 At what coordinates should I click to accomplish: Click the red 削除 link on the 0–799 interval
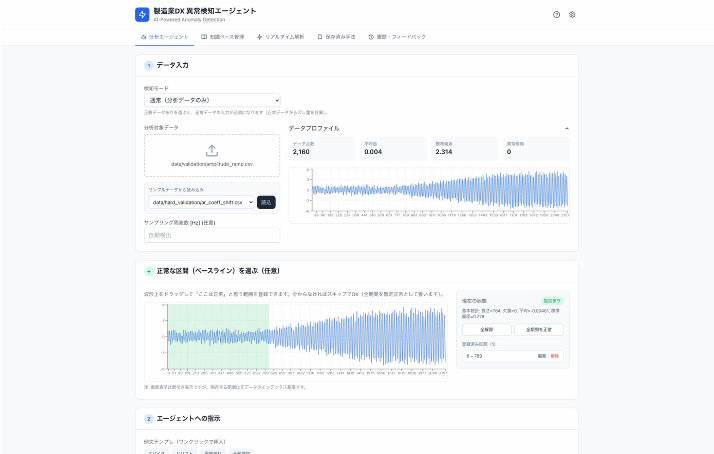(x=555, y=356)
